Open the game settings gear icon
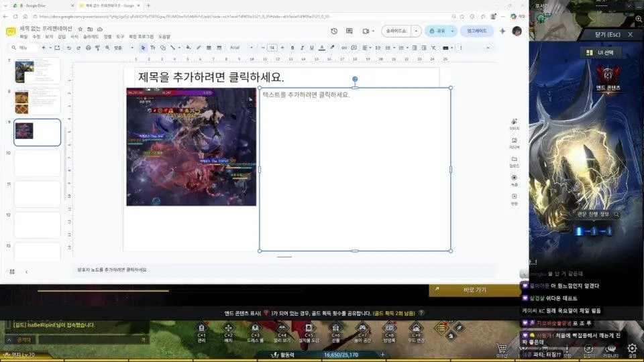Image resolution: width=644 pixels, height=362 pixels. click(x=632, y=349)
